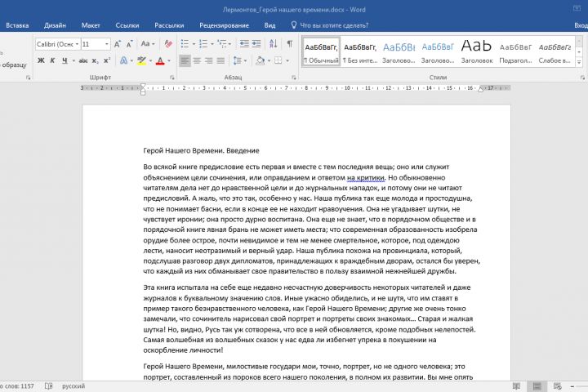Toggle show paragraph marks (¶)
This screenshot has width=588, height=392.
pyautogui.click(x=290, y=44)
